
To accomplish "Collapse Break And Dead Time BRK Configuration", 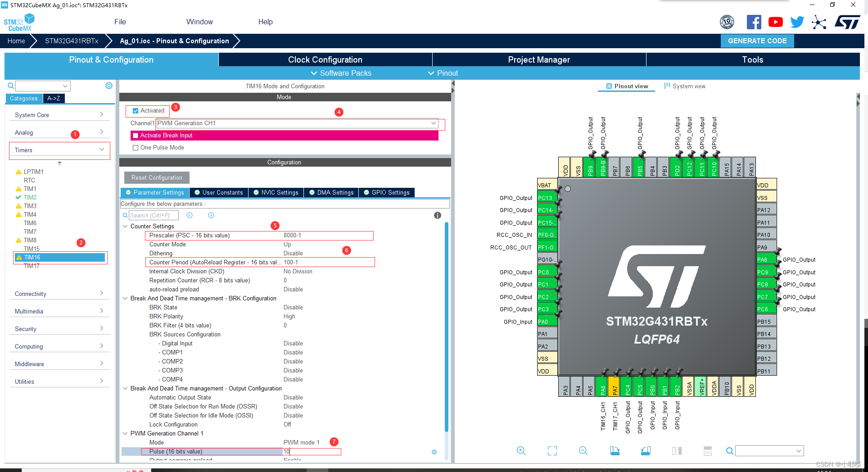I will click(x=126, y=298).
